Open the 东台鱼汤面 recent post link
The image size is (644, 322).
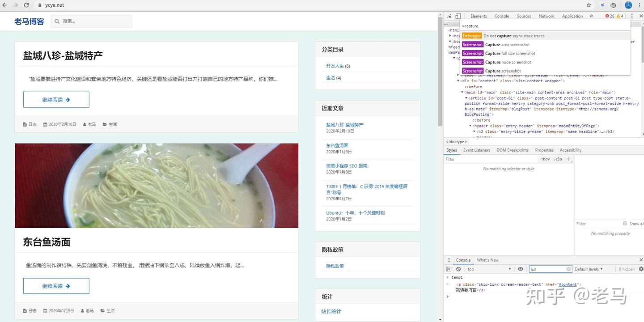(337, 145)
